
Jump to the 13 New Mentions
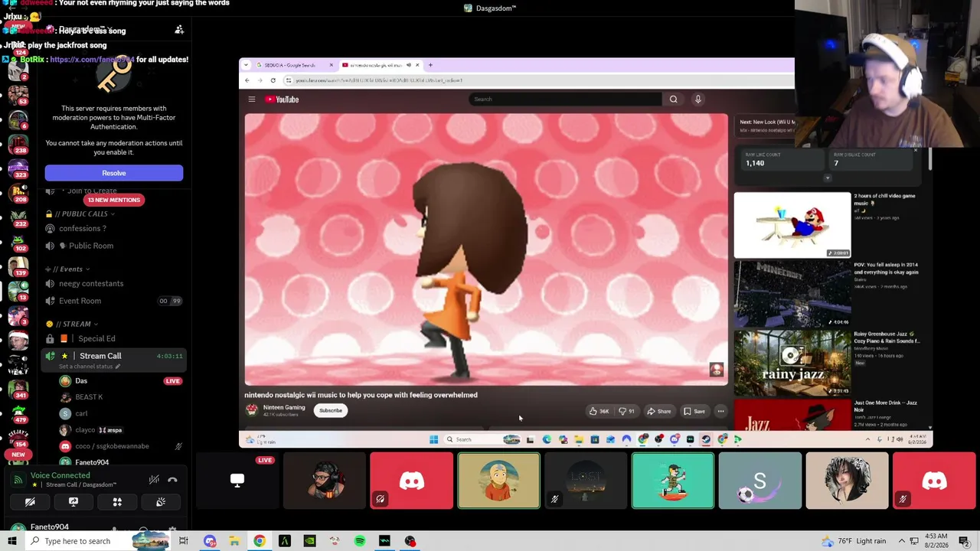pyautogui.click(x=113, y=200)
